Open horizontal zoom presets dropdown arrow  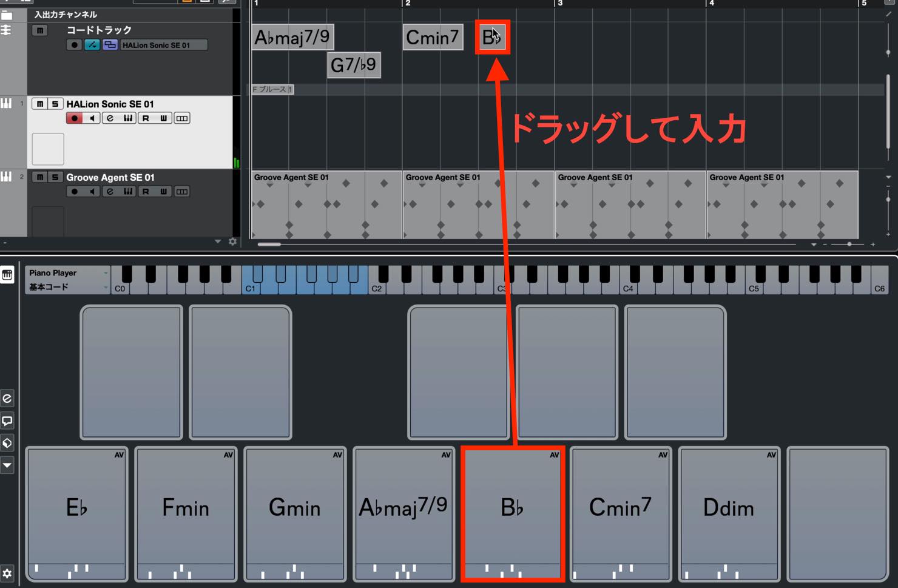click(814, 244)
